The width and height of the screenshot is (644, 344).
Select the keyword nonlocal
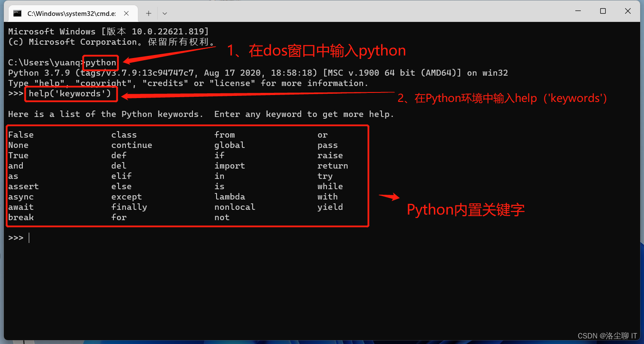pyautogui.click(x=235, y=207)
